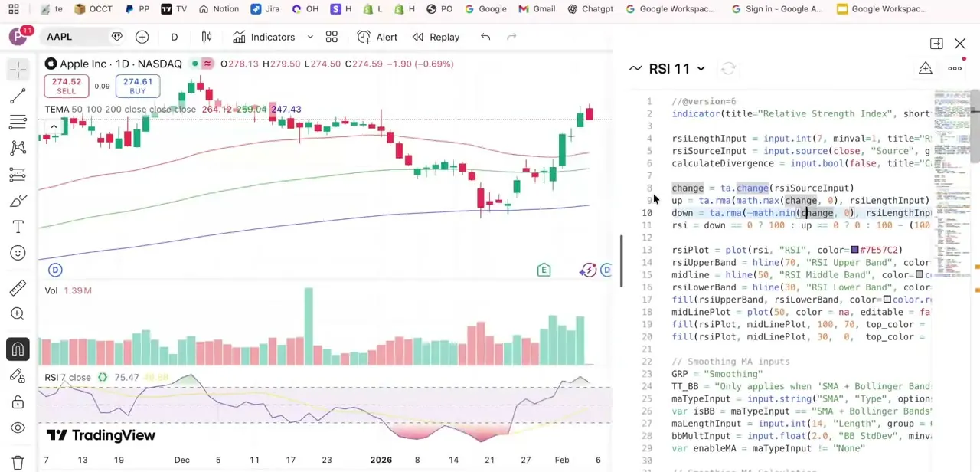Screen dimensions: 980x472
Task: Click the redo arrow
Action: pos(511,37)
